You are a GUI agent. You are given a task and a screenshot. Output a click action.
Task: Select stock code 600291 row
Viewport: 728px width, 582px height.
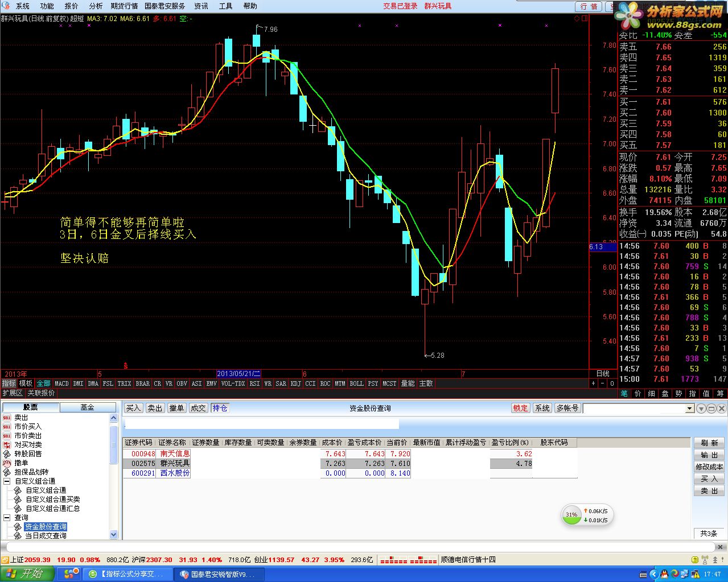(350, 473)
